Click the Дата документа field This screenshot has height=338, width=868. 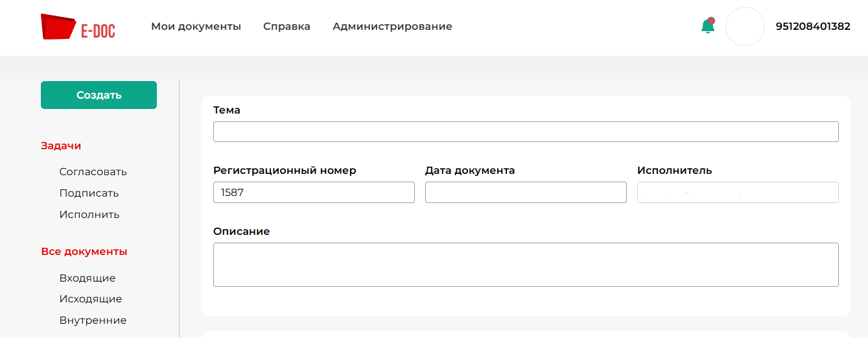coord(526,193)
